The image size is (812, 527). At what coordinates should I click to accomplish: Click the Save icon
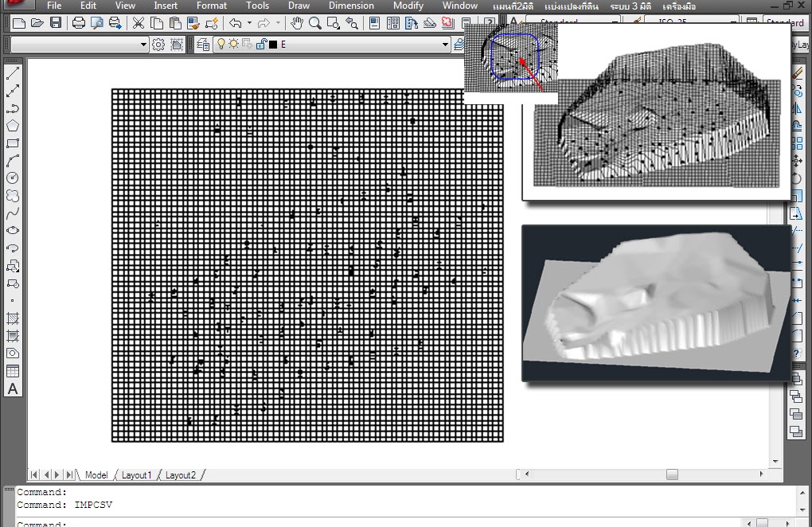pos(56,23)
